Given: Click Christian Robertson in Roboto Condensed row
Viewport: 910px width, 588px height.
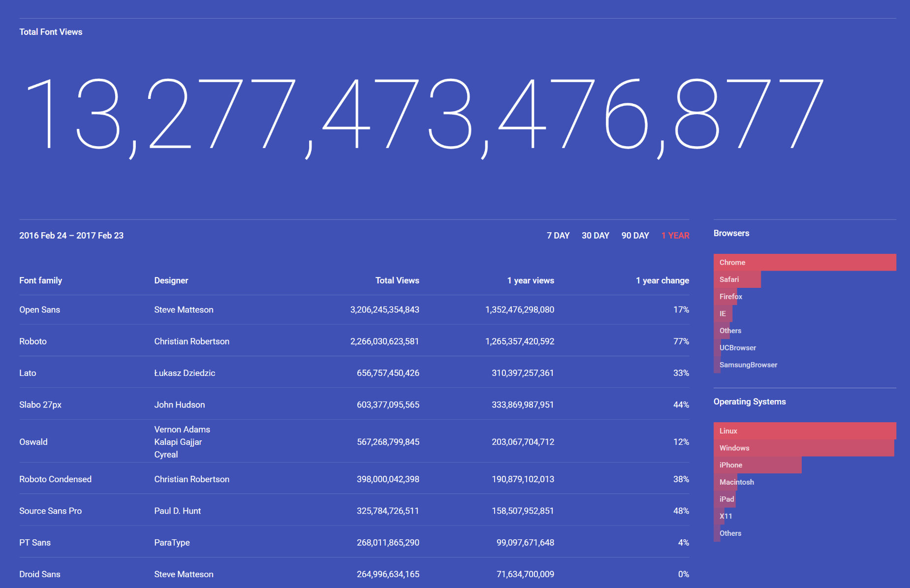Looking at the screenshot, I should pyautogui.click(x=192, y=479).
